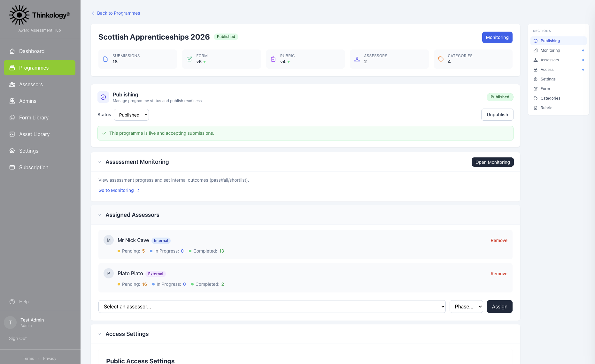Click Completed: 13 for Nick Cave
The width and height of the screenshot is (595, 364).
(206, 251)
